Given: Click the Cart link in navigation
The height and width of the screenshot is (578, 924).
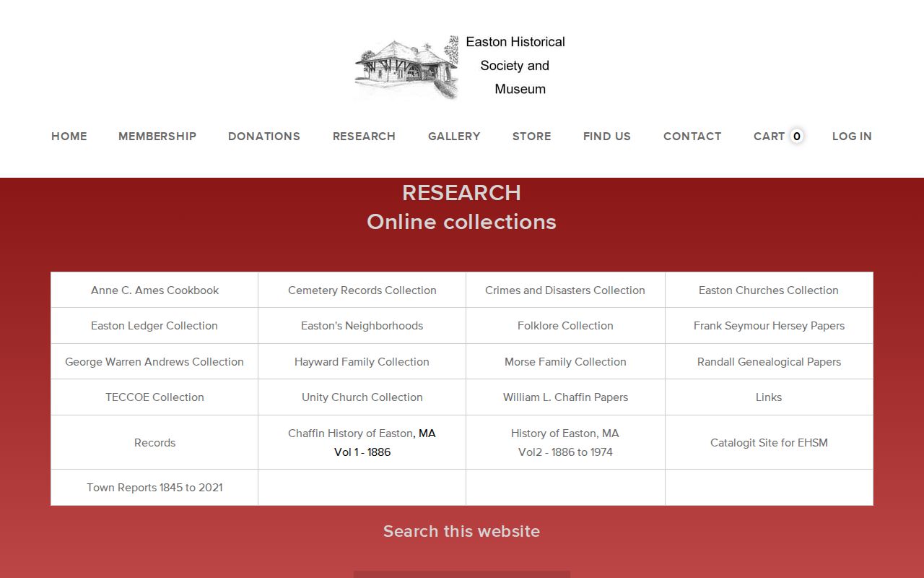Looking at the screenshot, I should click(x=769, y=136).
